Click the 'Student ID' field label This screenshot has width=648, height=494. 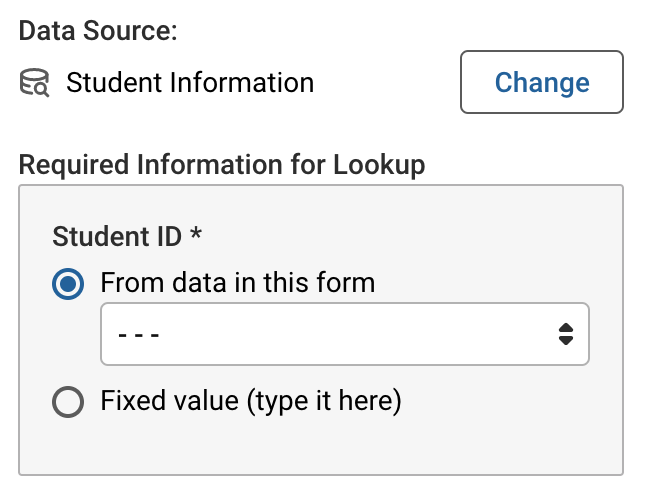117,237
